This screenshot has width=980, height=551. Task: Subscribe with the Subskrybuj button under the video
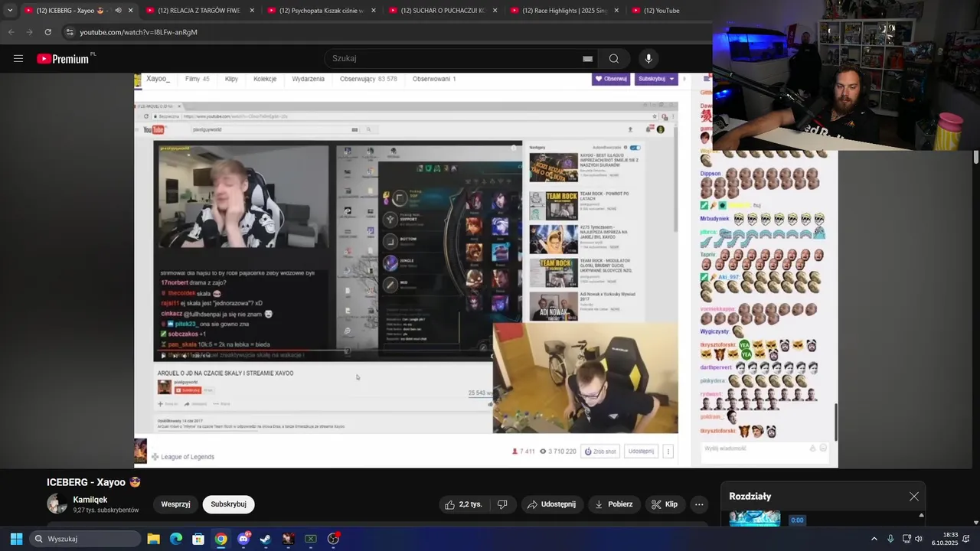[x=228, y=504]
